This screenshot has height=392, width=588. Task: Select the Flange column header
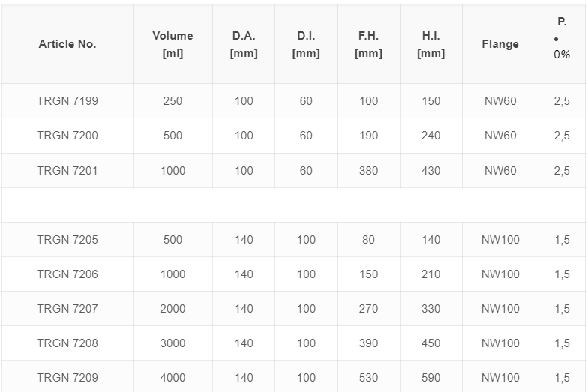(500, 44)
